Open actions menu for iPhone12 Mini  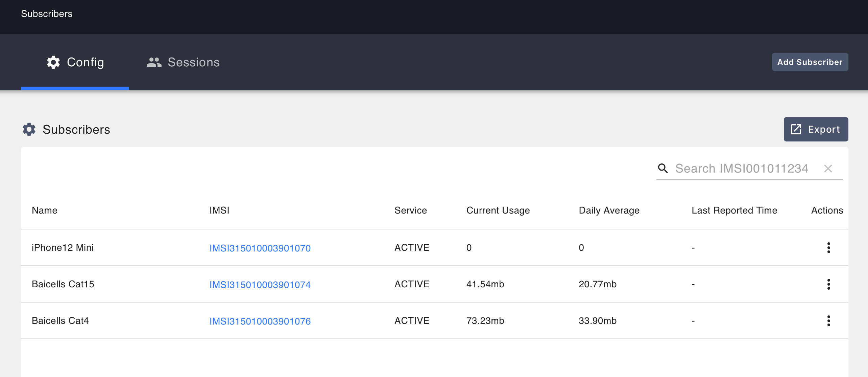(828, 248)
